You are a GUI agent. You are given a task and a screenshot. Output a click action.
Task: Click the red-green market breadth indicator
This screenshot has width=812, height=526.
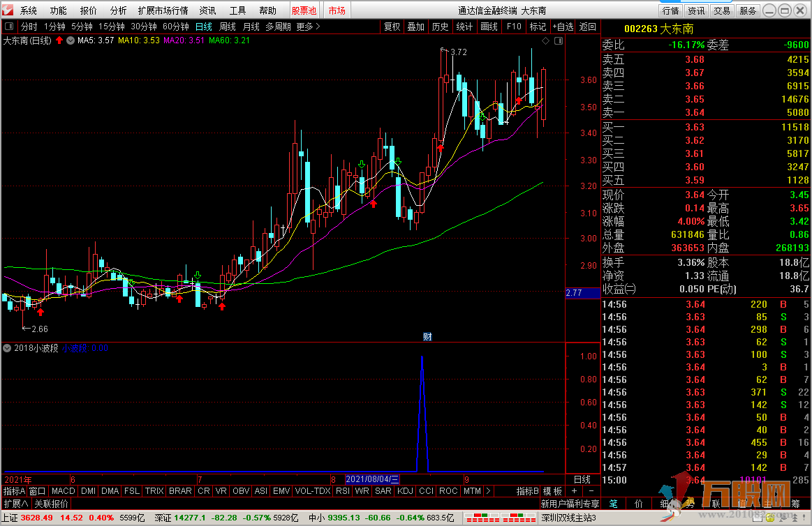pos(500,518)
